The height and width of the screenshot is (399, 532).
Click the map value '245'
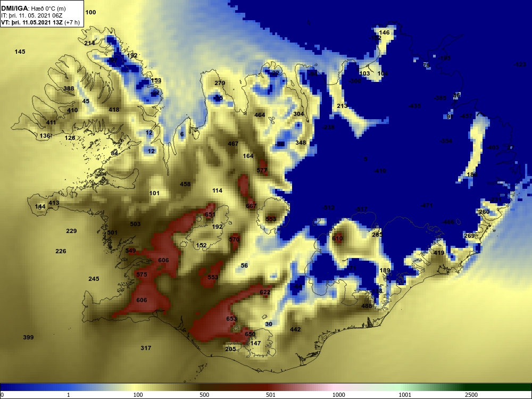click(94, 279)
